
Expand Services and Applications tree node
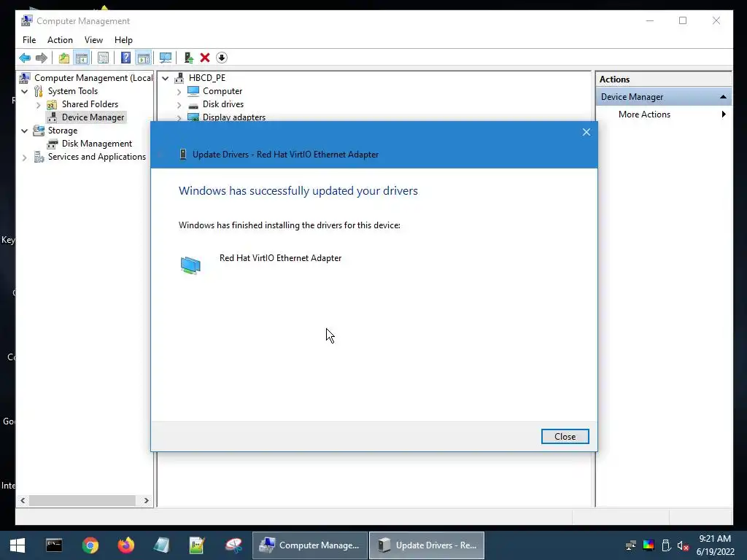24,157
